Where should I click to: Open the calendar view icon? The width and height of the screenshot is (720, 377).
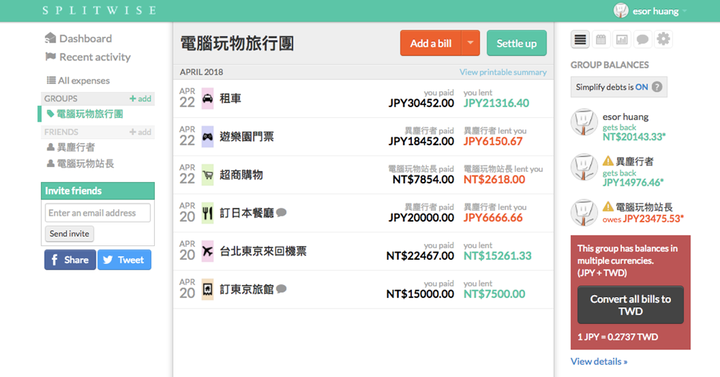tap(601, 39)
